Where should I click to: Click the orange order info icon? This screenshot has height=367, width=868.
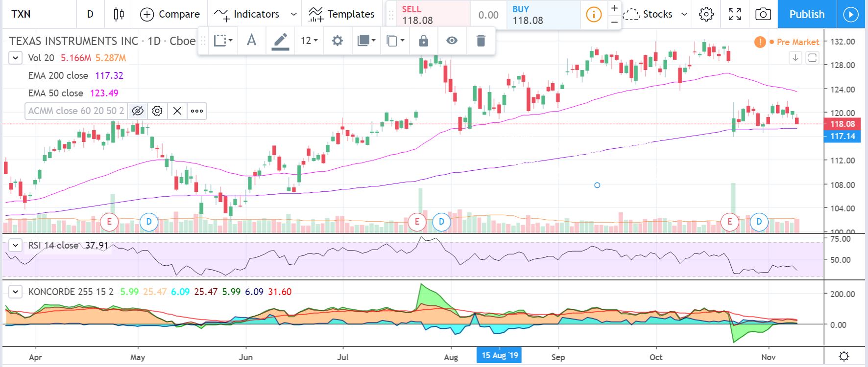pyautogui.click(x=593, y=15)
